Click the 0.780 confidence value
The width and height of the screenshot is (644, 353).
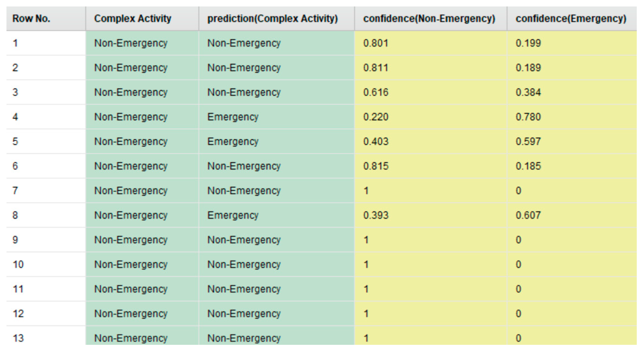click(x=528, y=117)
